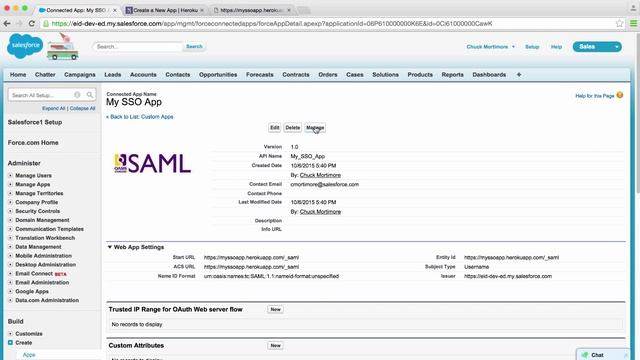Open Salesforce1 Setup in sidebar
This screenshot has height=360, width=640.
coord(35,122)
